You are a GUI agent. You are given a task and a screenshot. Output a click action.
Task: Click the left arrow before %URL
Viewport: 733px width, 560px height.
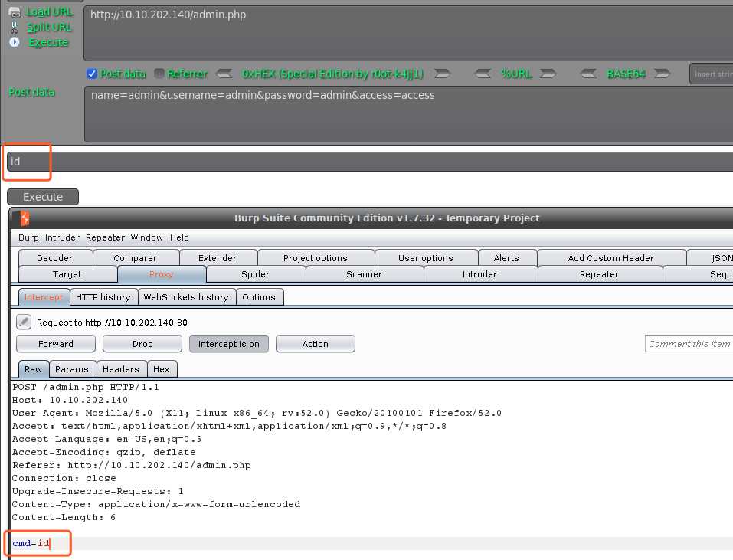tap(483, 74)
